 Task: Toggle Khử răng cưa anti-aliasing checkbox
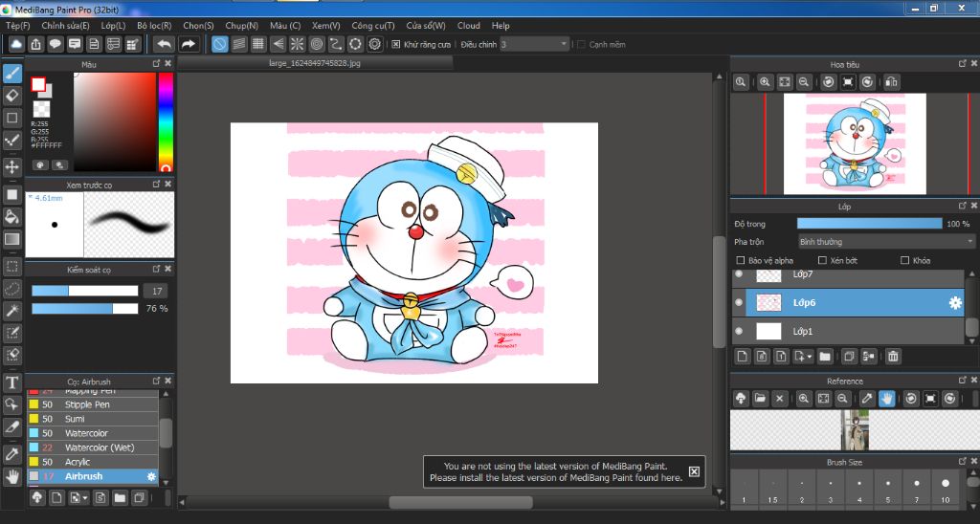tap(395, 44)
